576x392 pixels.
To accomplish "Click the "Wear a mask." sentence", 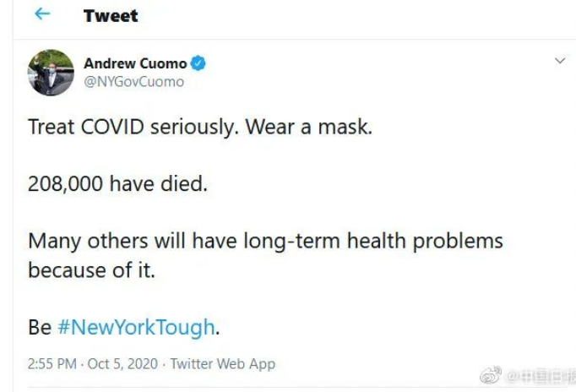I will pos(309,127).
